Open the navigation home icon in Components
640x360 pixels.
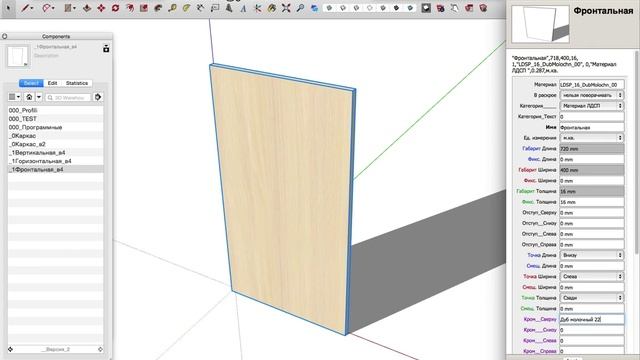pyautogui.click(x=29, y=97)
